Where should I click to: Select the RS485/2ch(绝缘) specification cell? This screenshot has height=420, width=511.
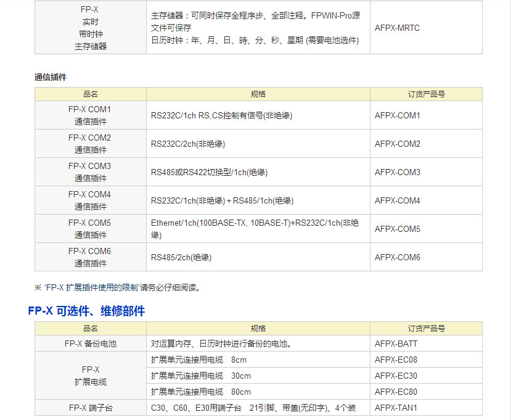click(x=179, y=257)
